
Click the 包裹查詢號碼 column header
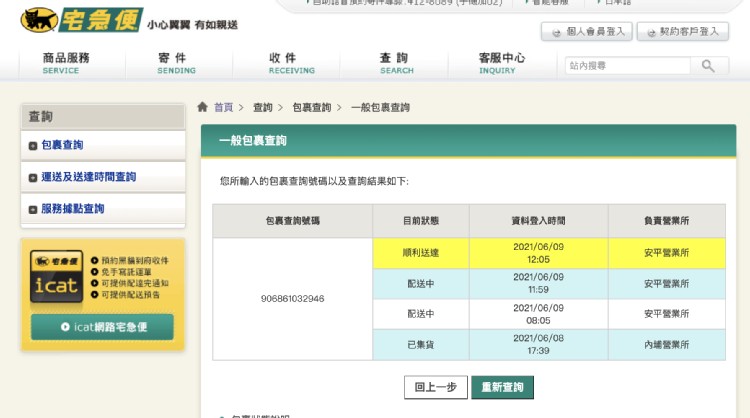293,221
